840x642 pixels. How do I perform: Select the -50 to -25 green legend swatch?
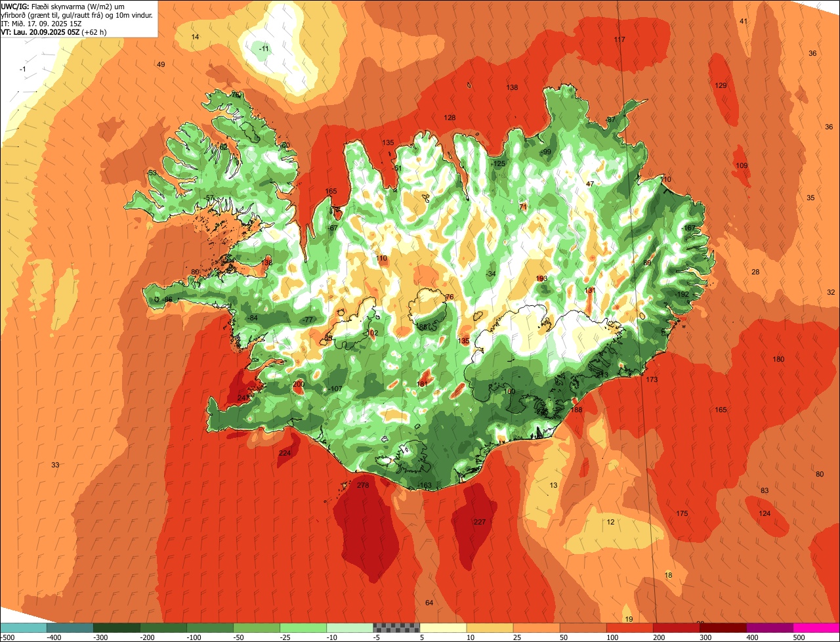click(257, 628)
